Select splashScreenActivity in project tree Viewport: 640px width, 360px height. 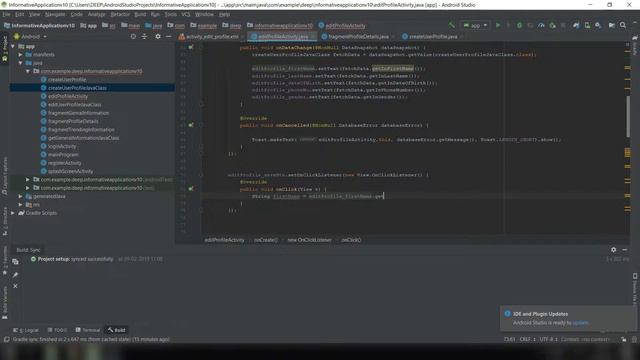[70, 171]
